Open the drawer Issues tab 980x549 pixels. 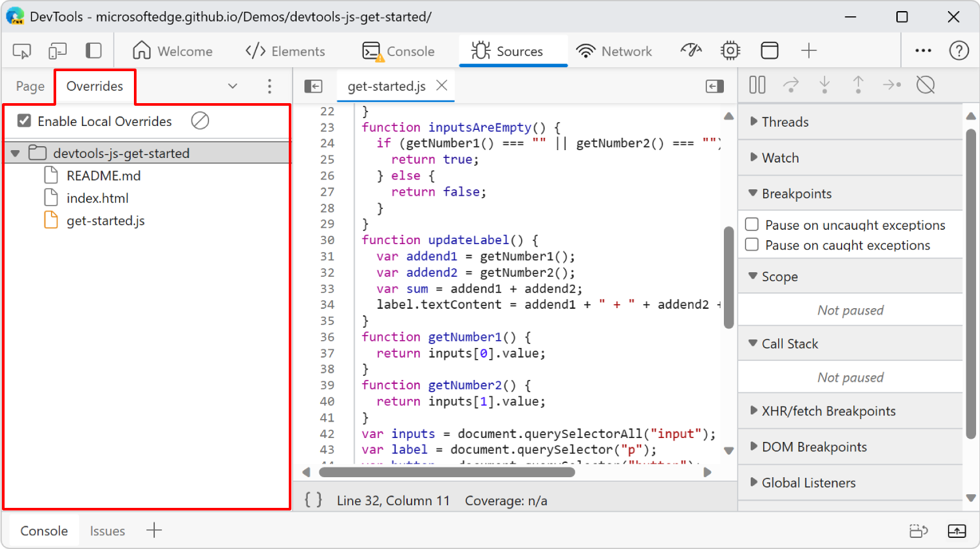point(107,531)
